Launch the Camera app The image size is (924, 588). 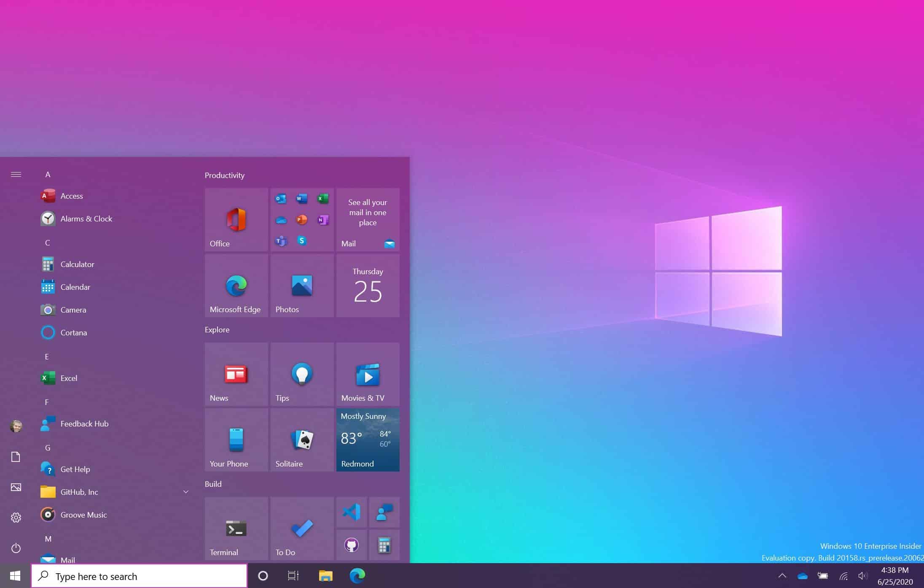114,310
